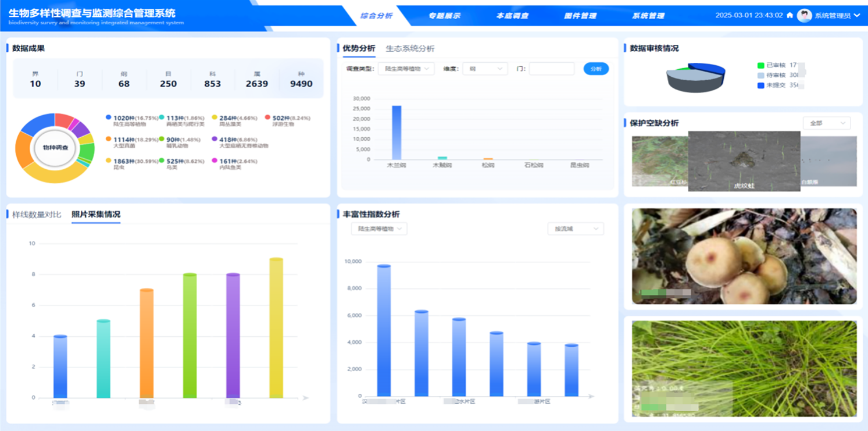Toggle the 昆虫 legend dot in species chart
Image resolution: width=868 pixels, height=431 pixels.
(109, 161)
